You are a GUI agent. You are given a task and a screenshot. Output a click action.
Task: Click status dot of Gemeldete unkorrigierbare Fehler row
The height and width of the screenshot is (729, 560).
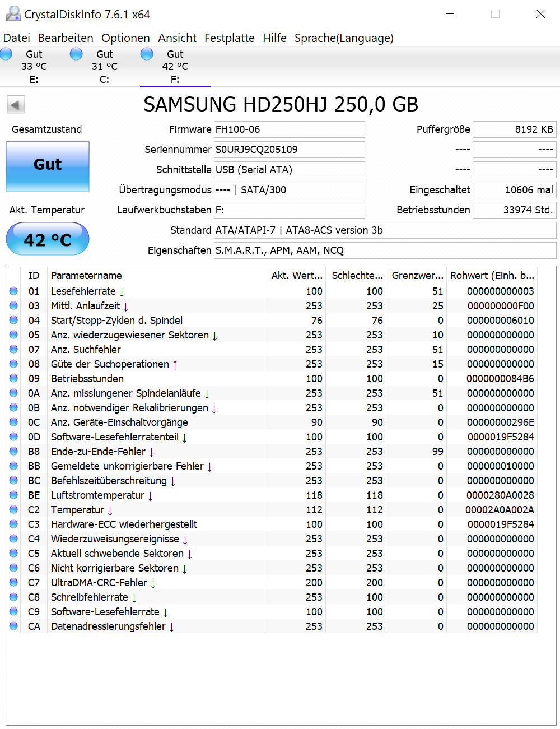click(13, 466)
